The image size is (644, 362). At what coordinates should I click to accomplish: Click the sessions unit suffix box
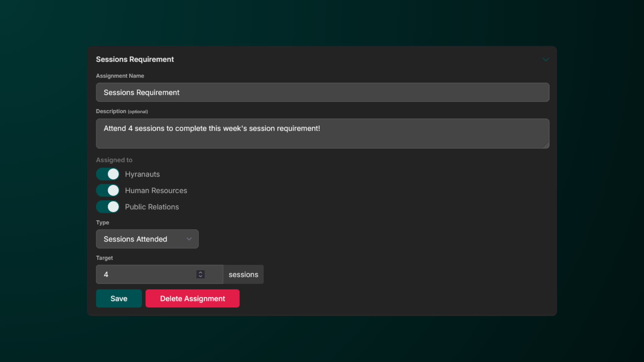coord(243,274)
